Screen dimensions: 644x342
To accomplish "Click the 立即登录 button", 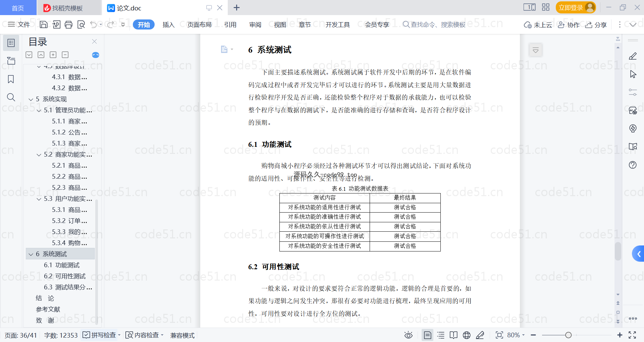I will [576, 7].
